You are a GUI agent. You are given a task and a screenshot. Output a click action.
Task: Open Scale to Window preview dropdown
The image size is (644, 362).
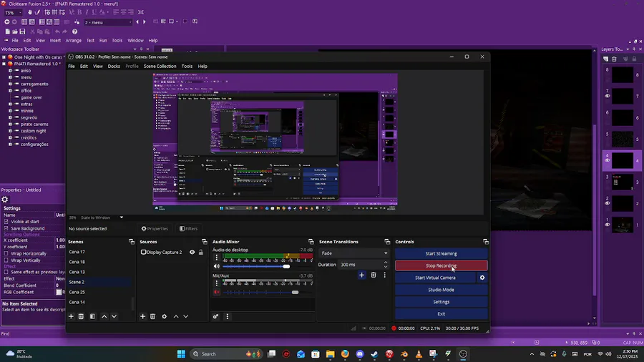point(121,217)
